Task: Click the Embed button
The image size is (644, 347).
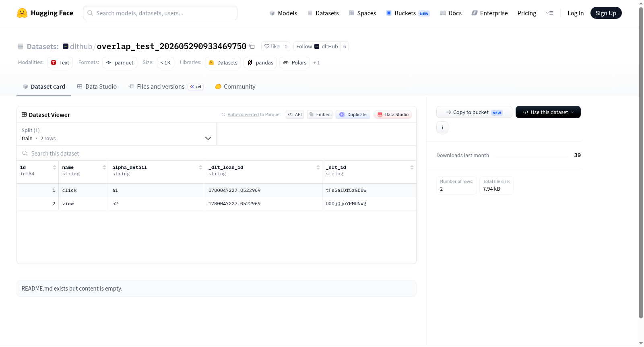Action: click(x=320, y=114)
